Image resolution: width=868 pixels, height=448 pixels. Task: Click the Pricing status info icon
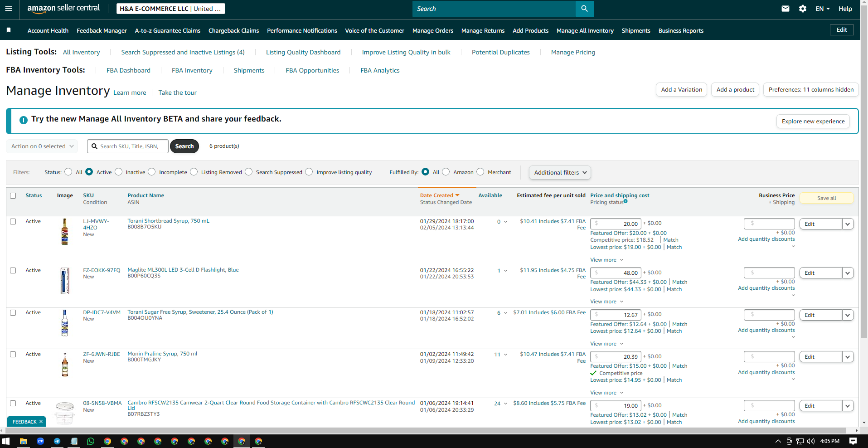626,201
